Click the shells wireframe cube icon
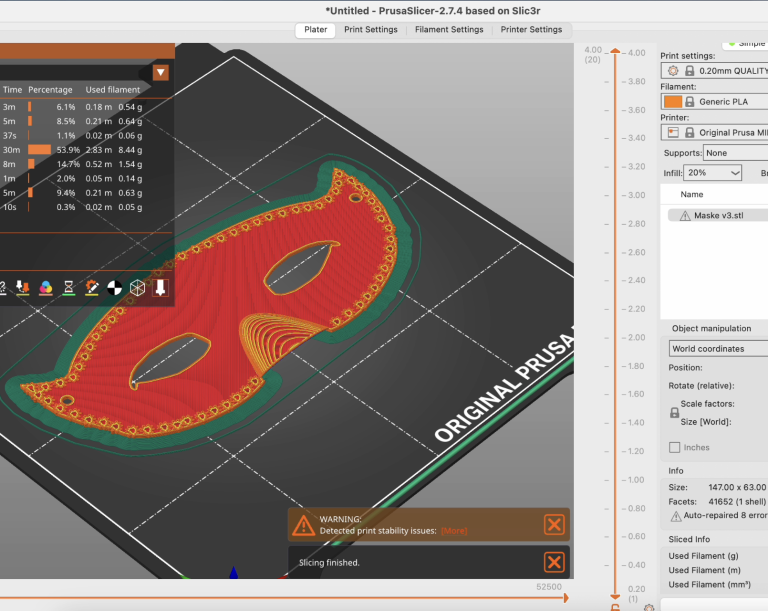The height and width of the screenshot is (611, 768). tap(137, 288)
